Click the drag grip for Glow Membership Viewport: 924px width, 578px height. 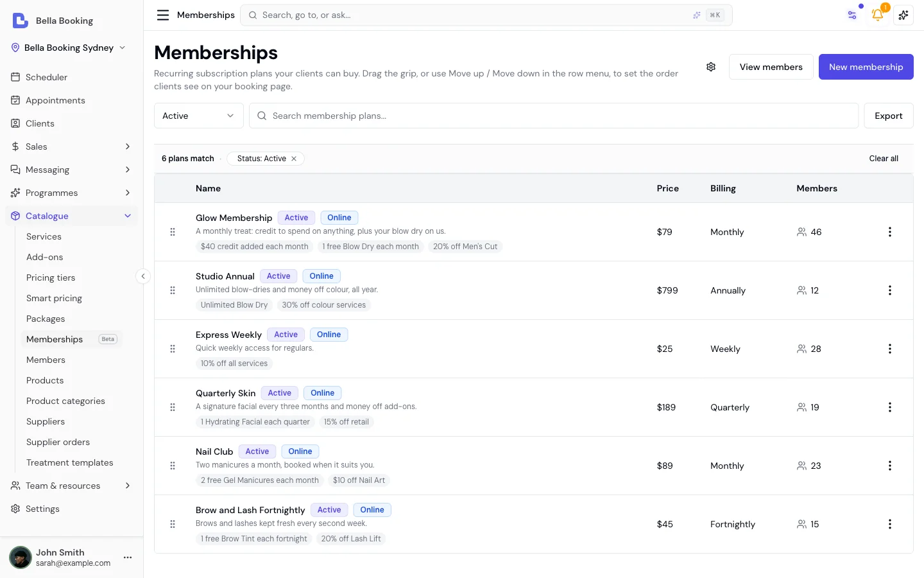[173, 232]
